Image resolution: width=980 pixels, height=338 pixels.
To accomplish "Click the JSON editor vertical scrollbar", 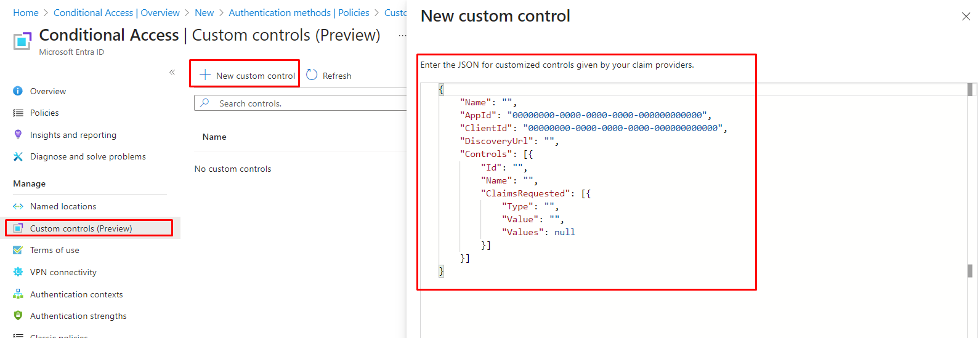I will coord(970,185).
